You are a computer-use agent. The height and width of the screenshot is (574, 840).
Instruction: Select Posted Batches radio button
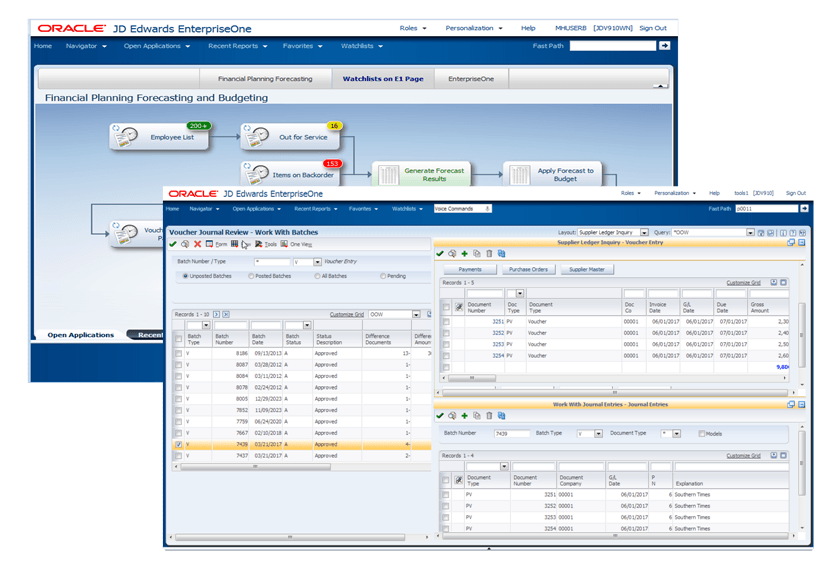(x=251, y=277)
